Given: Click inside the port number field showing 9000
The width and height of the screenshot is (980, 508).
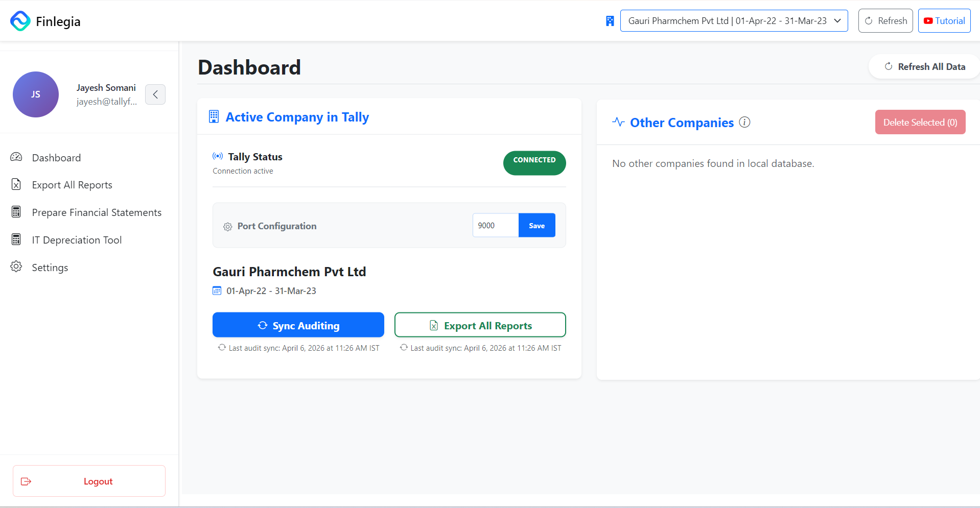Looking at the screenshot, I should point(493,225).
